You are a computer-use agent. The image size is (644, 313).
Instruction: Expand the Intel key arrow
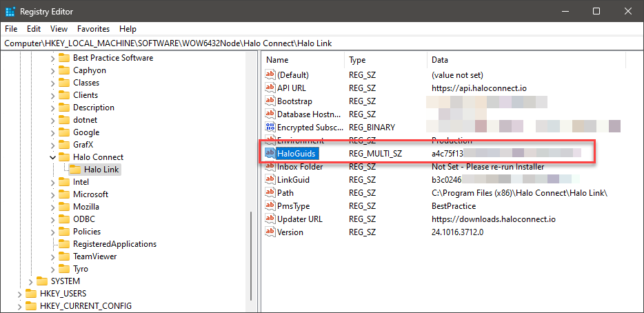(52, 182)
